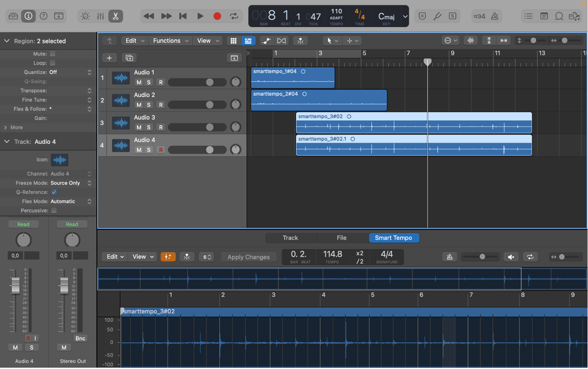Screen dimensions: 588x369
Task: Toggle the Inspector info button
Action: click(28, 16)
